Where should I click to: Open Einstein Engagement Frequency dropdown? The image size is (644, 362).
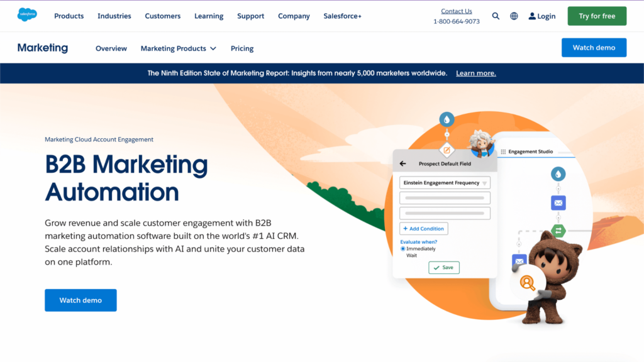pyautogui.click(x=445, y=183)
